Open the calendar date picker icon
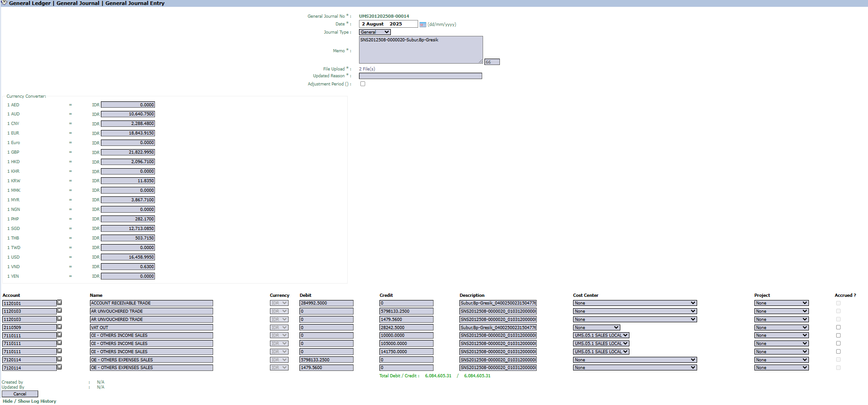This screenshot has width=868, height=405. [423, 25]
